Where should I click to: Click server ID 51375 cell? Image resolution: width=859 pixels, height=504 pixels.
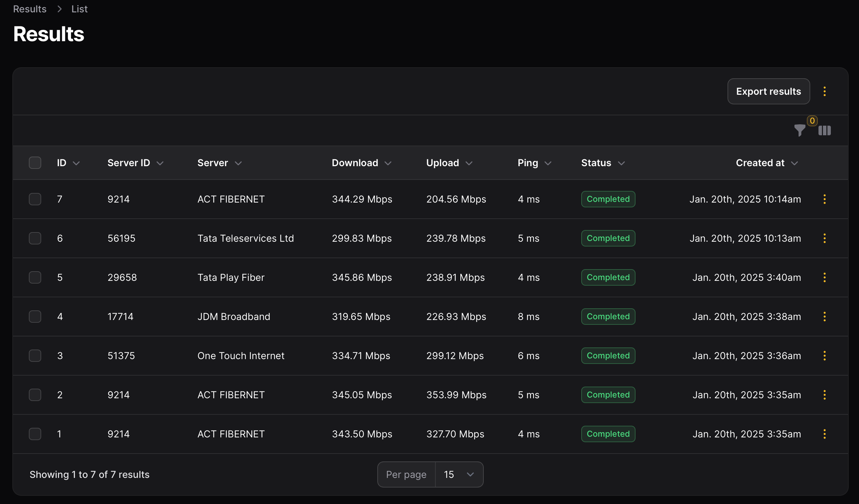pyautogui.click(x=121, y=356)
